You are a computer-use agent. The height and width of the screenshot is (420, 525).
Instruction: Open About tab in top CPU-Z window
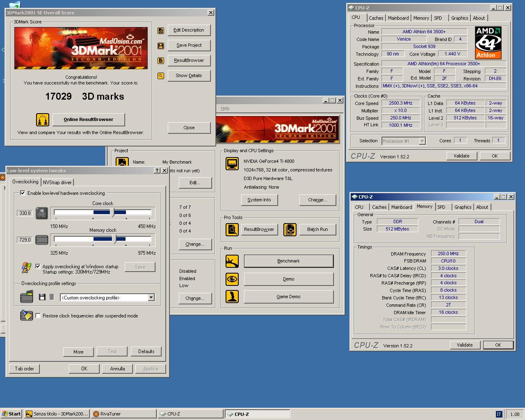[x=479, y=18]
